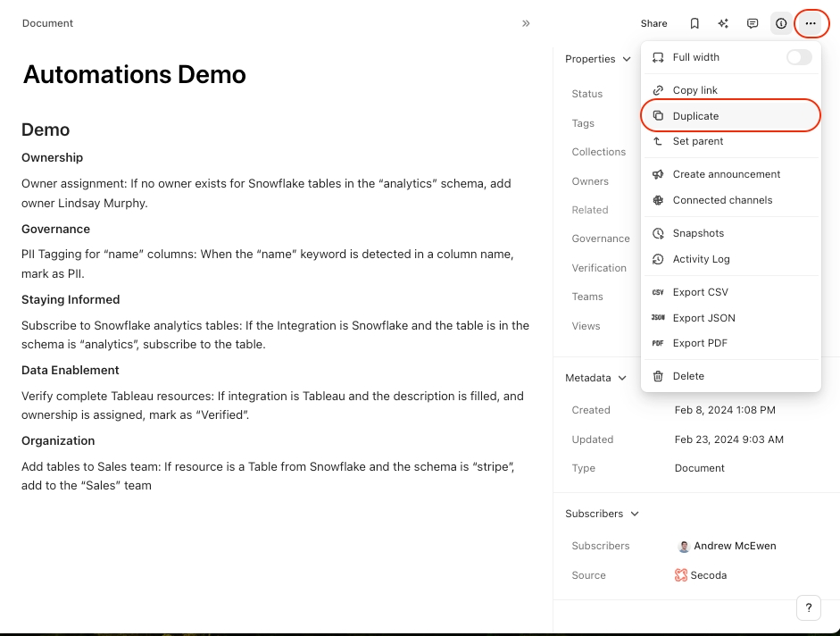Click the Secoda source logo icon
The image size is (840, 636).
click(681, 575)
